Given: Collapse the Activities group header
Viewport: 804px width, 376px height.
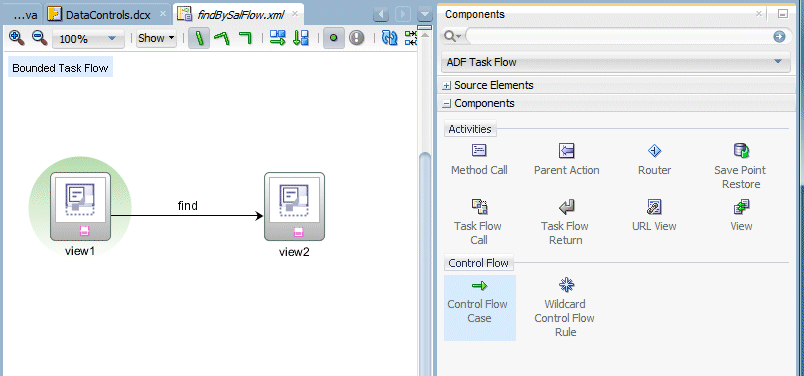Looking at the screenshot, I should (x=470, y=129).
